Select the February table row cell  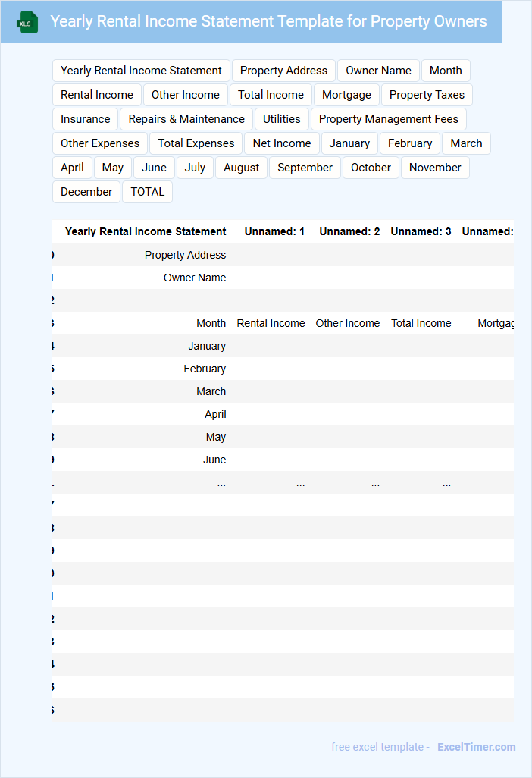click(x=205, y=369)
